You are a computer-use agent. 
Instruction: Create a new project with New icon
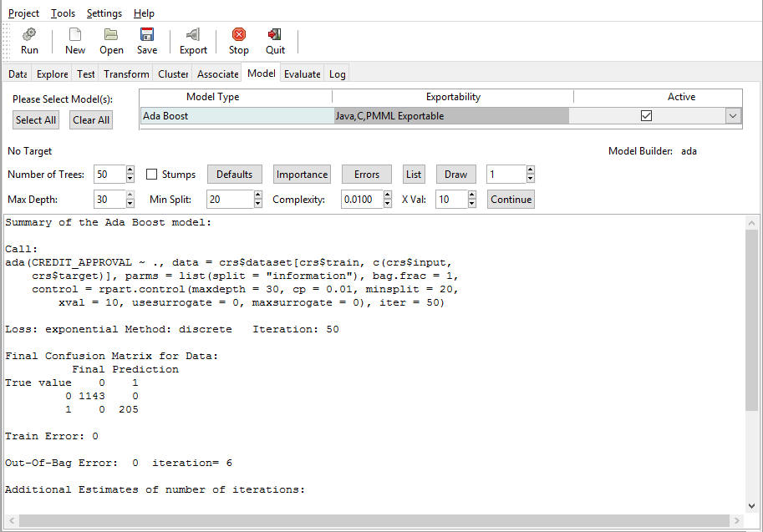75,34
